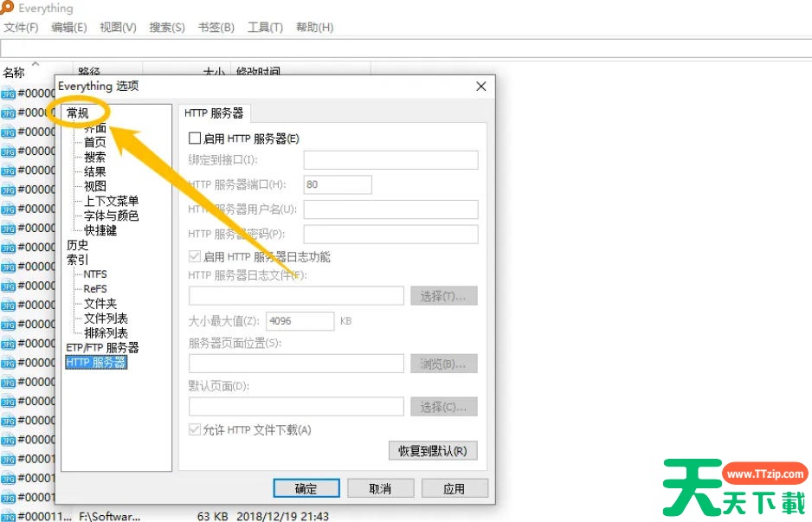The height and width of the screenshot is (522, 812).
Task: Click the 服务器页面位置 input field
Action: pos(296,364)
